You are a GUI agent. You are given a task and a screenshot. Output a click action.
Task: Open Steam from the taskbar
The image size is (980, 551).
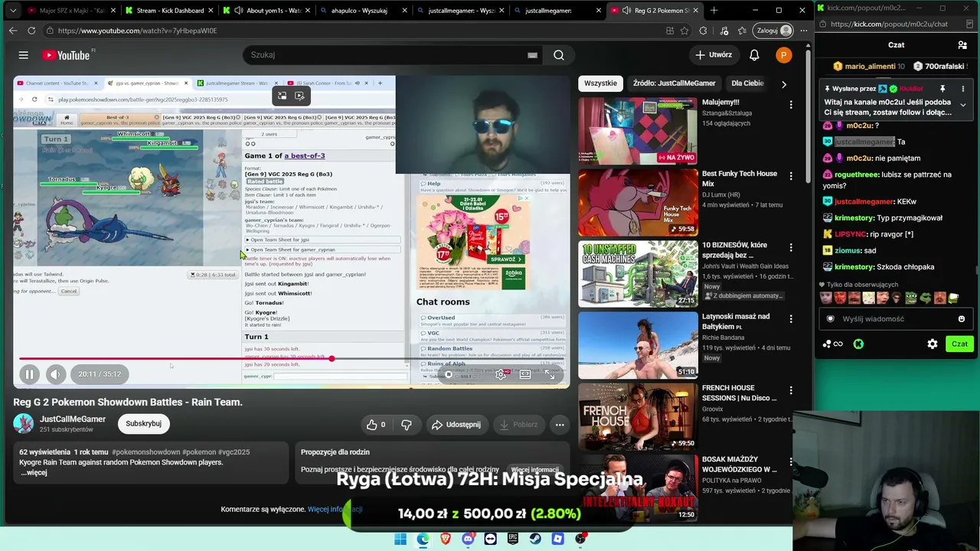click(x=535, y=539)
